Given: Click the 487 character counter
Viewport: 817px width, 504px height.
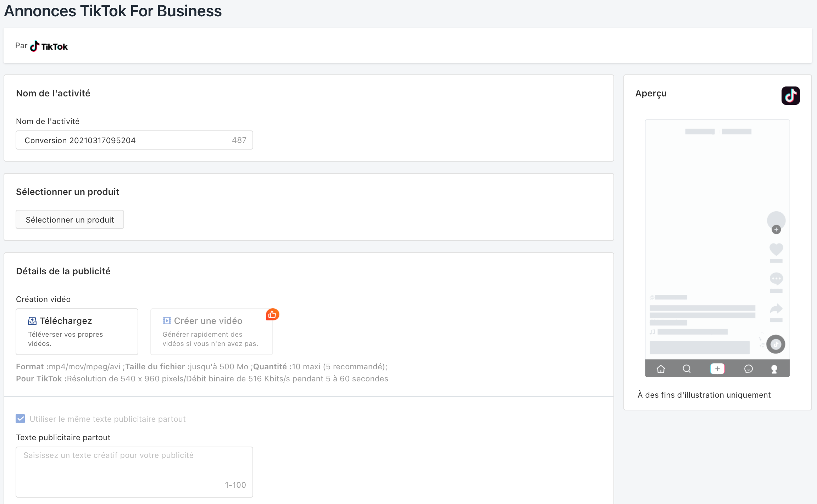Looking at the screenshot, I should tap(239, 140).
